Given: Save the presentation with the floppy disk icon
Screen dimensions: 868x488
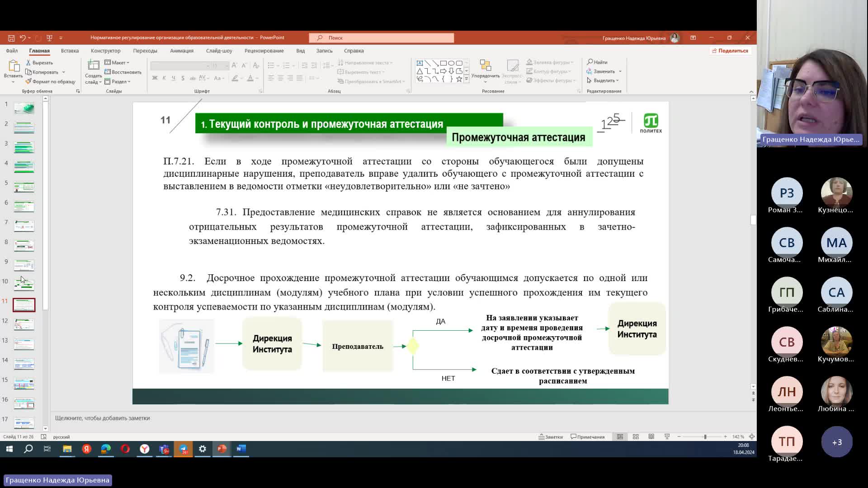Looking at the screenshot, I should 11,38.
